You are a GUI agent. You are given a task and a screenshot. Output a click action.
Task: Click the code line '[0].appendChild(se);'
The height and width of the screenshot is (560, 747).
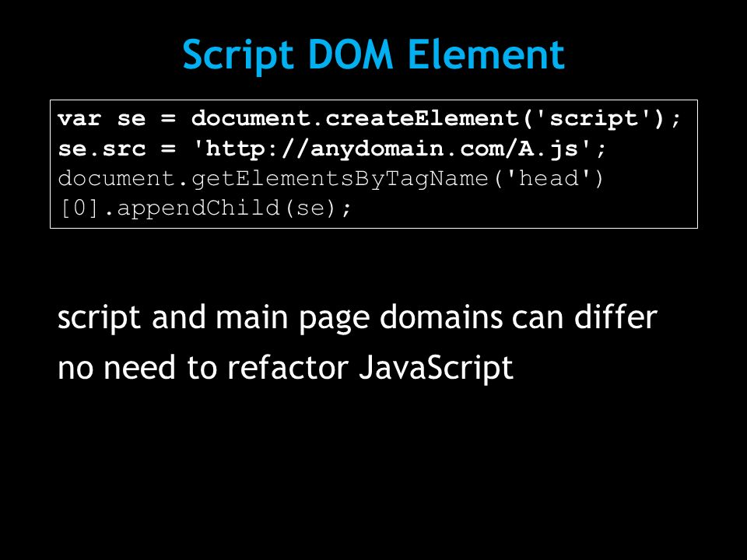point(205,208)
